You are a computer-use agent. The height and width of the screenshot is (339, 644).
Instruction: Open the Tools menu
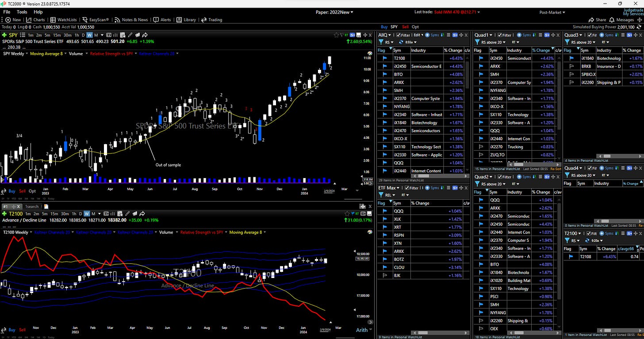tap(22, 12)
